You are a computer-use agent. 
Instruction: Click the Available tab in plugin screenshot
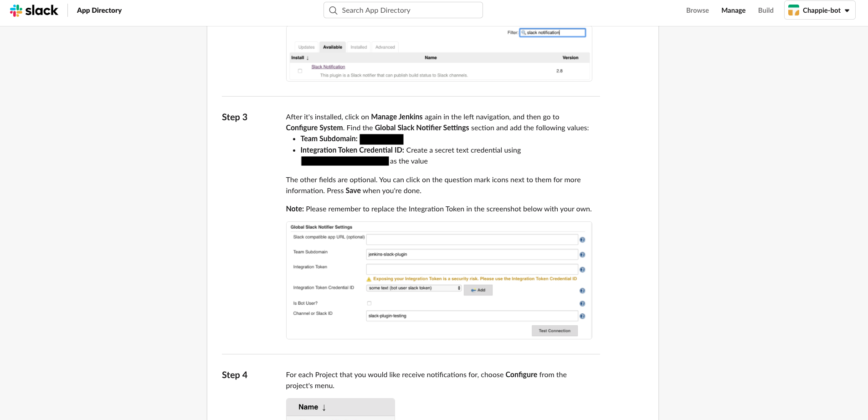[x=333, y=47]
